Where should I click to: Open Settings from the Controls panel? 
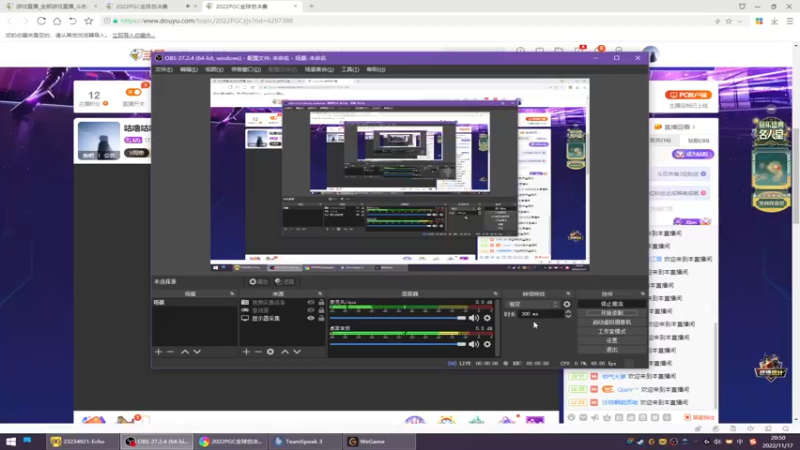pyautogui.click(x=612, y=340)
